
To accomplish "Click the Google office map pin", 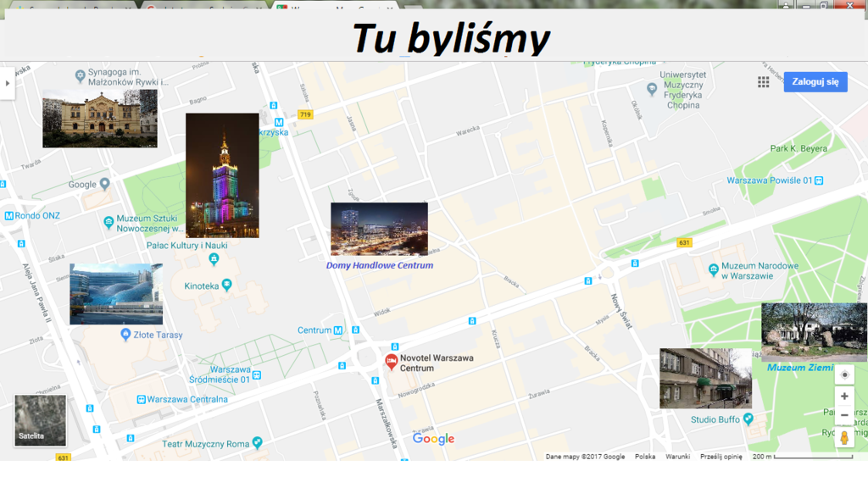I will (x=104, y=184).
